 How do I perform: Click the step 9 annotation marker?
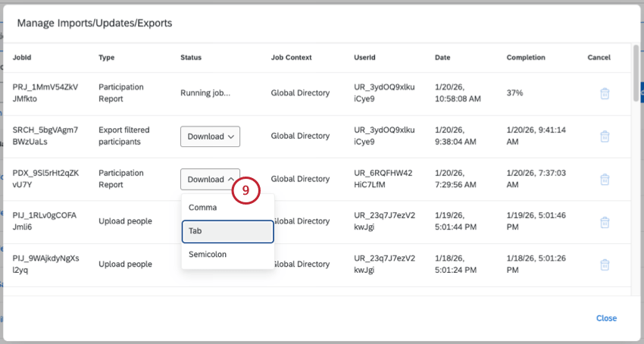tap(246, 192)
